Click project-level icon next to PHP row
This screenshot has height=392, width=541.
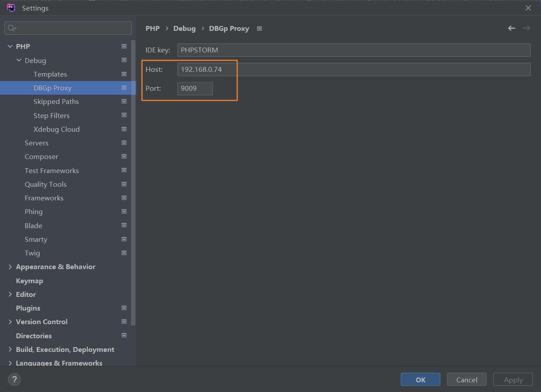[124, 46]
